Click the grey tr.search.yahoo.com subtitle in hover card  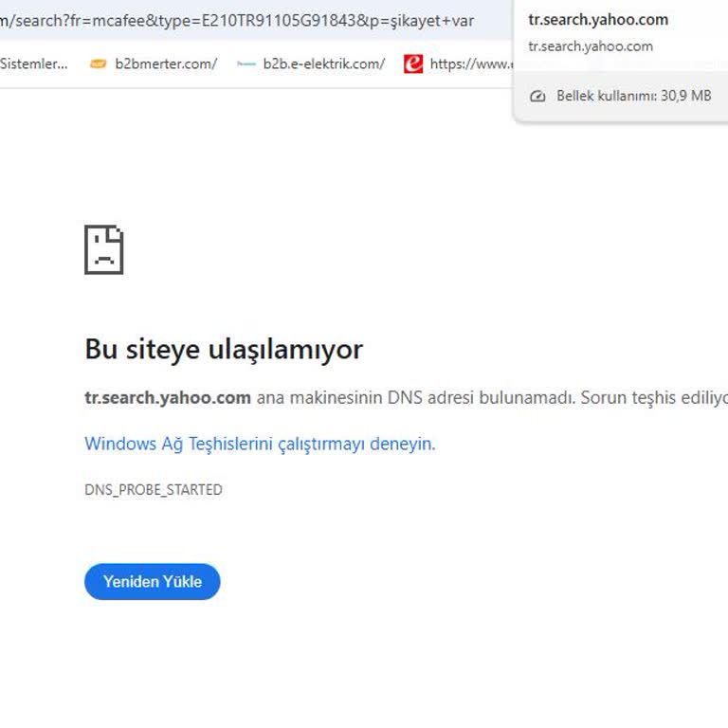tap(591, 45)
